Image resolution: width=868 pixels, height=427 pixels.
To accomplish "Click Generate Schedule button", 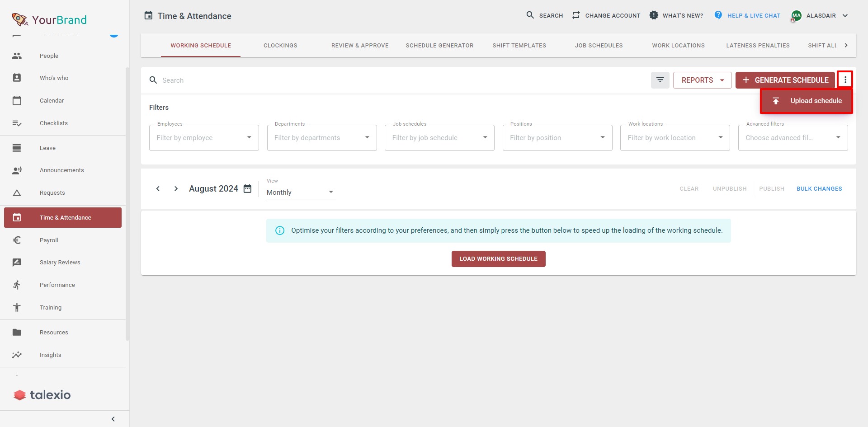I will 785,80.
